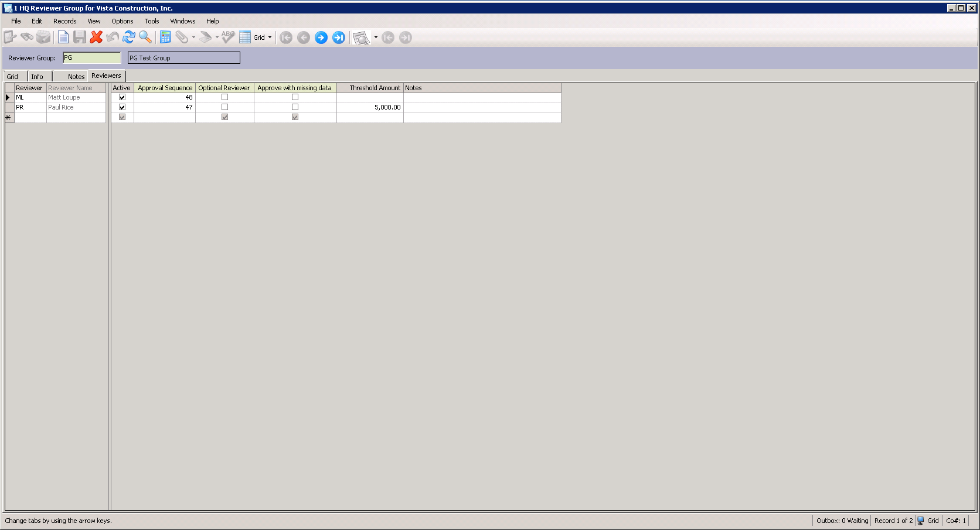The image size is (980, 530).
Task: Click the Reviewer Group input field
Action: pos(92,58)
